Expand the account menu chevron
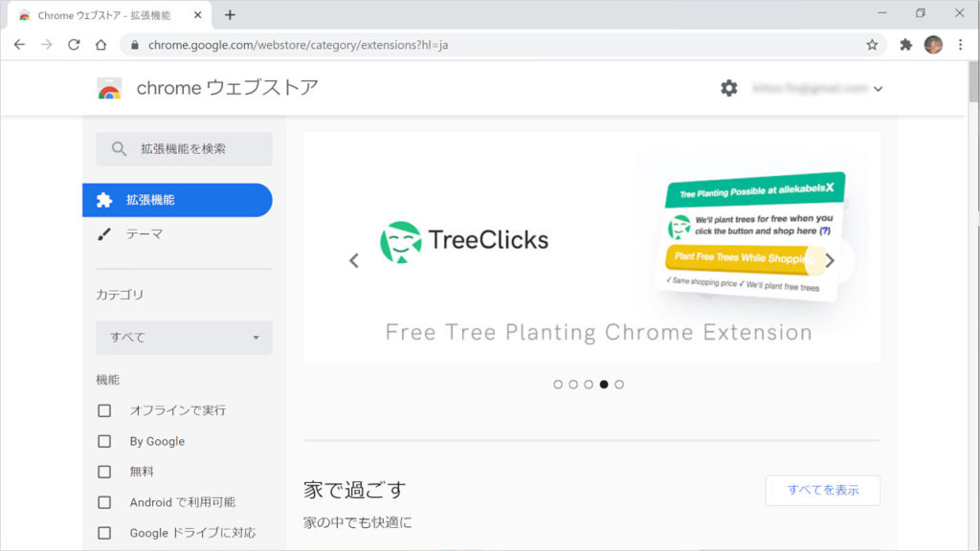Screen dimensions: 980x551 pos(878,87)
